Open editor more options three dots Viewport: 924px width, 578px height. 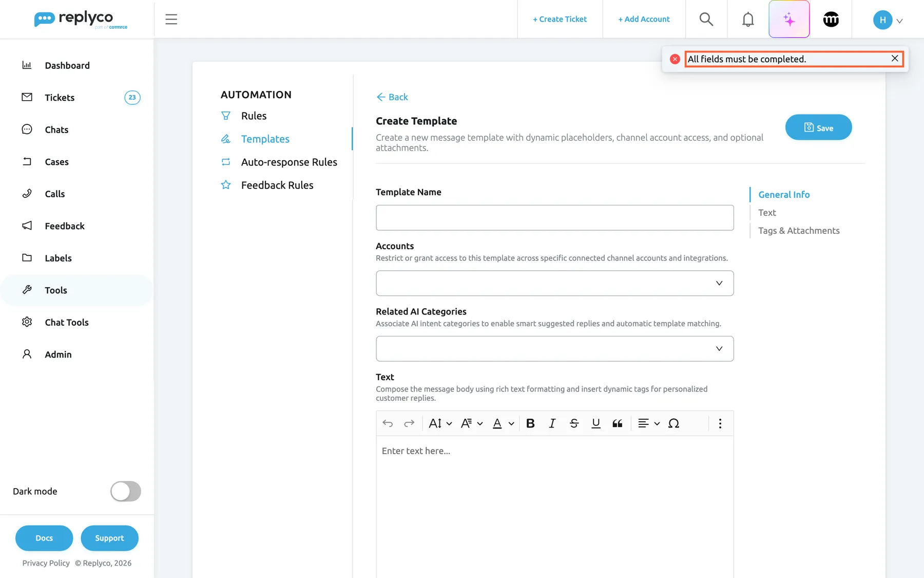point(720,423)
